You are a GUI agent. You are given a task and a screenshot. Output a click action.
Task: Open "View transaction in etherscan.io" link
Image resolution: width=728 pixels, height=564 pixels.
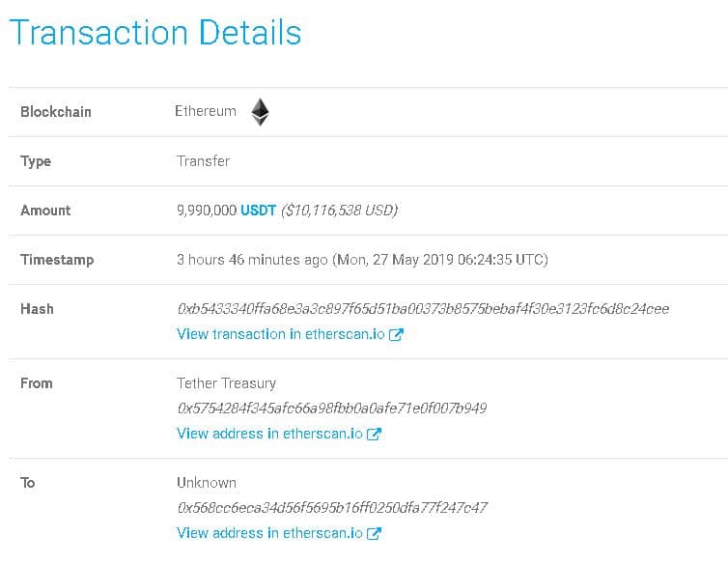(x=281, y=334)
